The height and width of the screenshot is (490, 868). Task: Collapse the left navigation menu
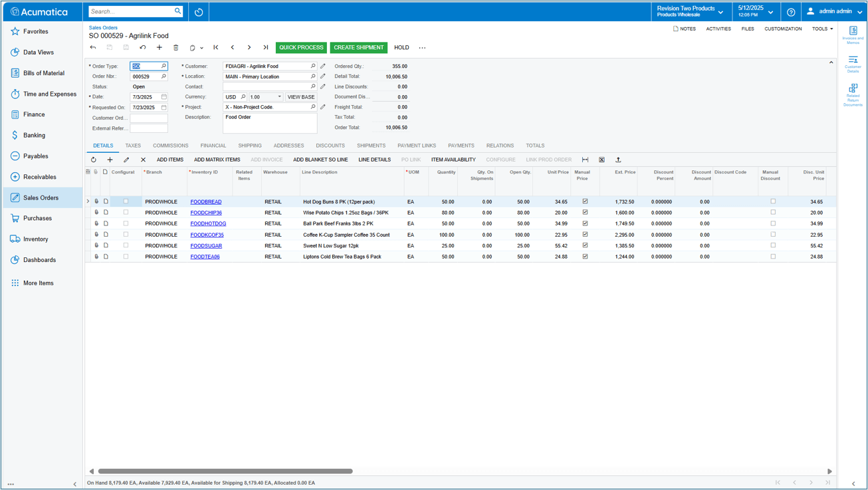[74, 484]
